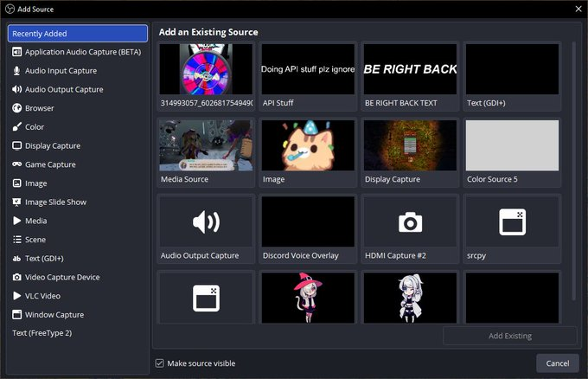Select the unlabeled window icon tile in bottom row
The width and height of the screenshot is (588, 379).
point(206,297)
